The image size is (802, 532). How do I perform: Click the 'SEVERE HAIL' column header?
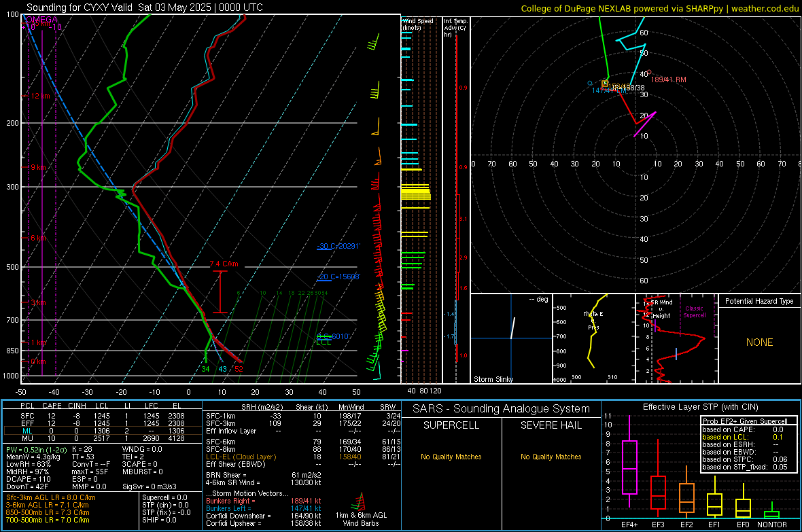[x=551, y=425]
